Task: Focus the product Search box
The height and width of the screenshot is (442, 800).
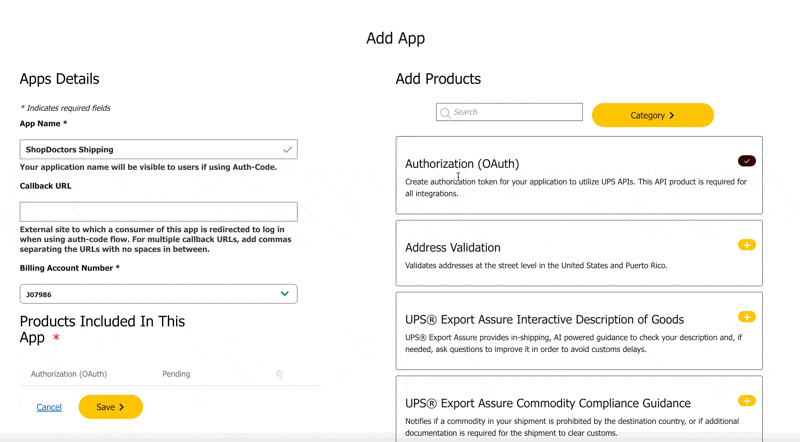Action: pos(509,112)
